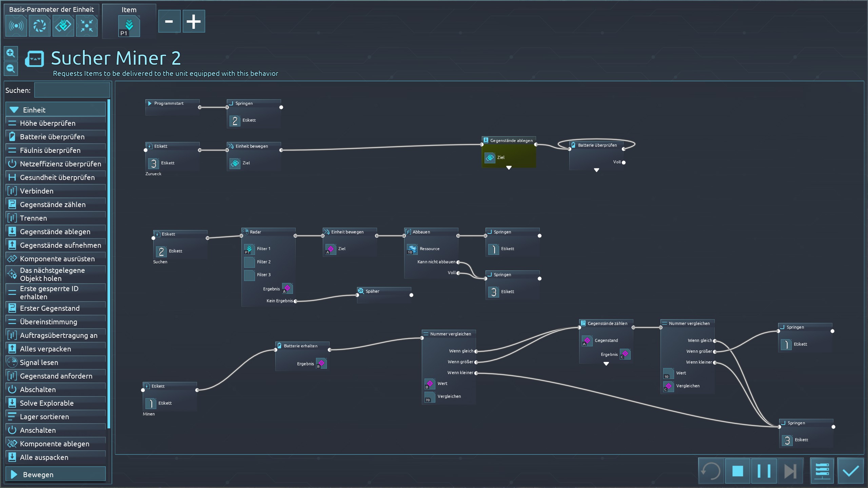Confirm changes with the checkmark button
This screenshot has width=868, height=488.
click(850, 471)
